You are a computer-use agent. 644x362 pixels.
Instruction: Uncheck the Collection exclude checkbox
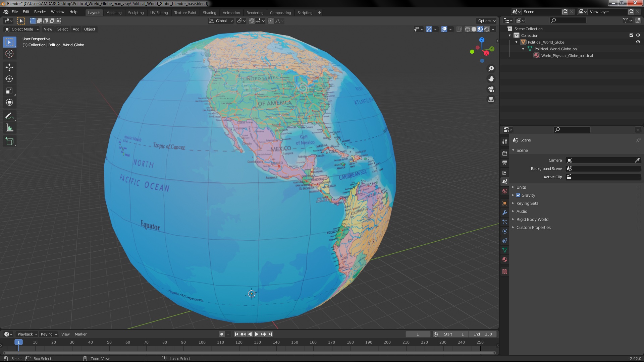(631, 36)
